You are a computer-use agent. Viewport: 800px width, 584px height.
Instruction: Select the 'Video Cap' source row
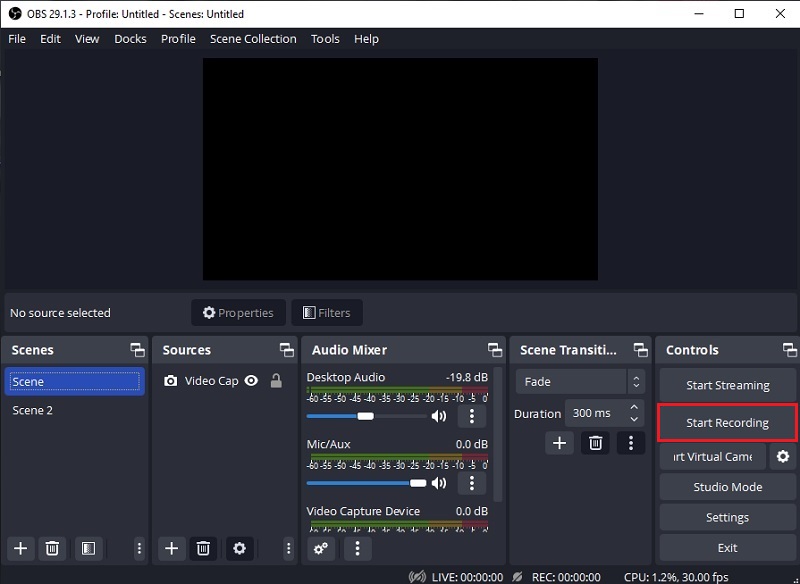coord(224,381)
